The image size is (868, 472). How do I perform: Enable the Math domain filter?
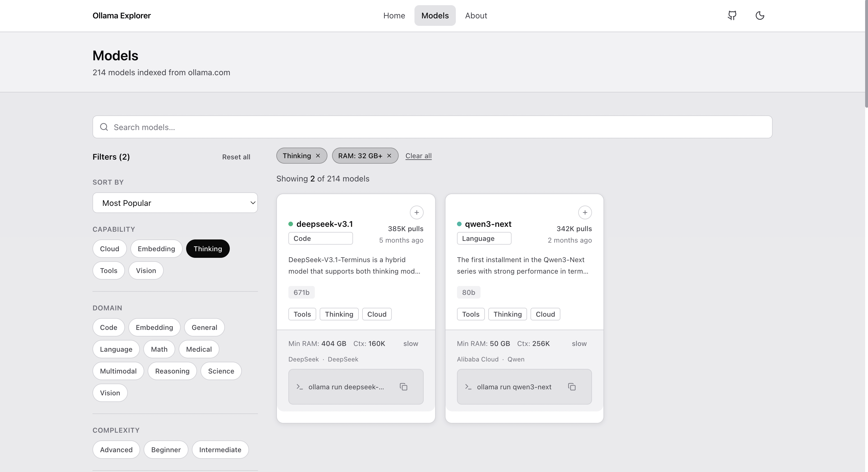159,349
